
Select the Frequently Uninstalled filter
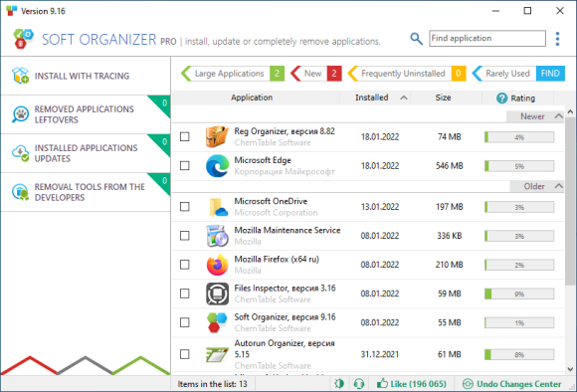pos(407,74)
